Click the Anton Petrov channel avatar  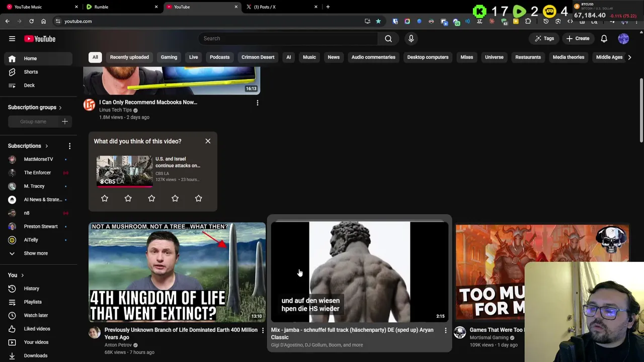coord(95,332)
